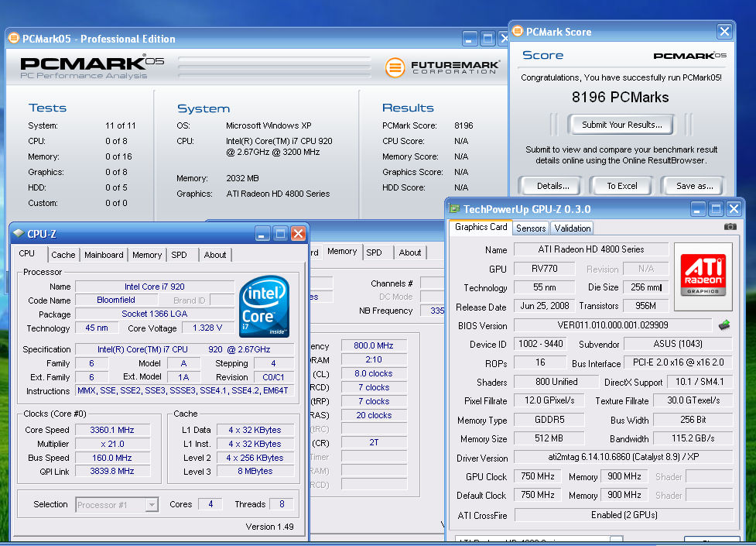The image size is (756, 546).
Task: Click the Release Date value Jun 25, 2008
Action: [544, 306]
